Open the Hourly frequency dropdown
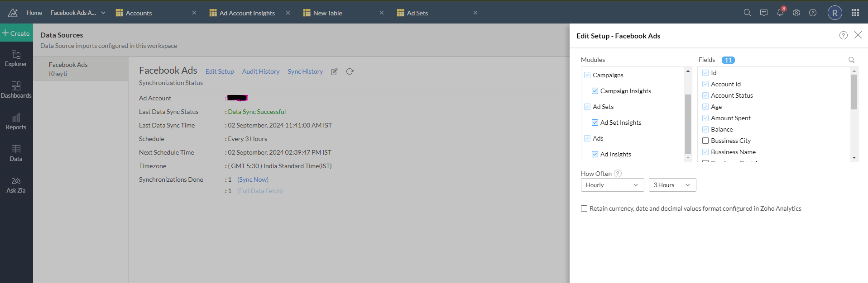This screenshot has height=283, width=868. [x=612, y=185]
